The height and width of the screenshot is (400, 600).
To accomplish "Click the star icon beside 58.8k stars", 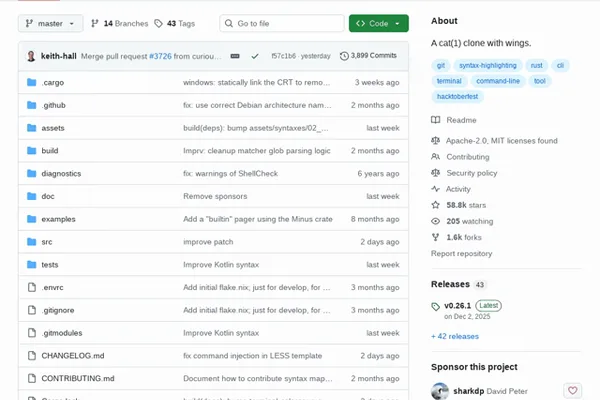I will click(435, 205).
